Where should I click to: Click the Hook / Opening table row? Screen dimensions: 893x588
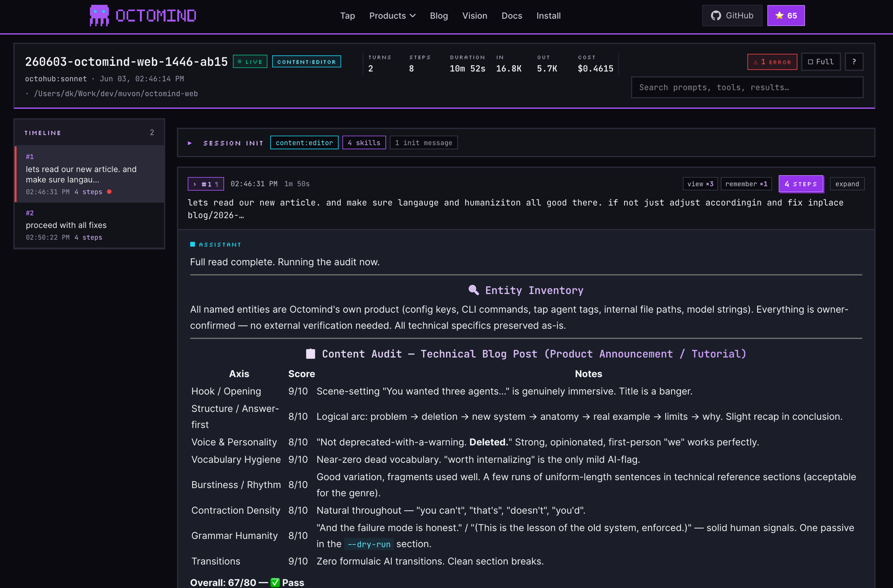click(x=526, y=391)
